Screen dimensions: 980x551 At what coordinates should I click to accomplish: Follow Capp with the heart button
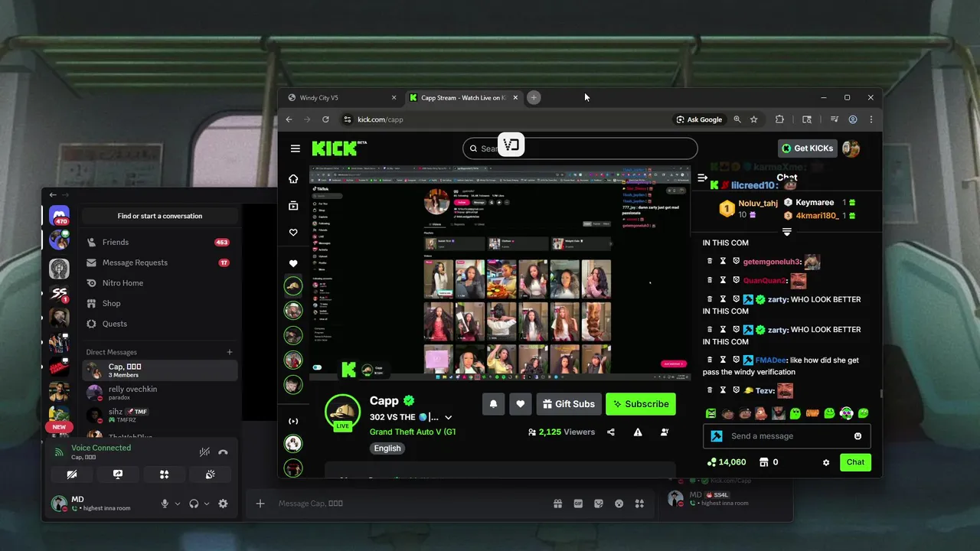521,404
